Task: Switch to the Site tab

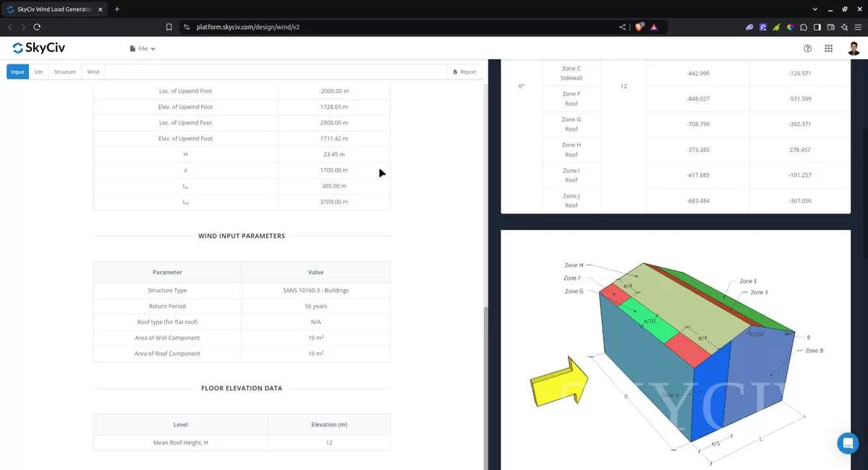Action: pyautogui.click(x=38, y=72)
